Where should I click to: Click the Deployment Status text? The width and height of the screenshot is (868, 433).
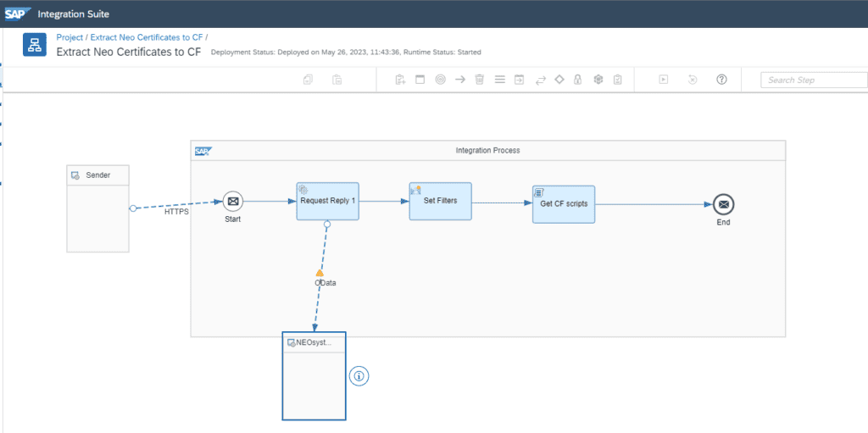point(346,52)
